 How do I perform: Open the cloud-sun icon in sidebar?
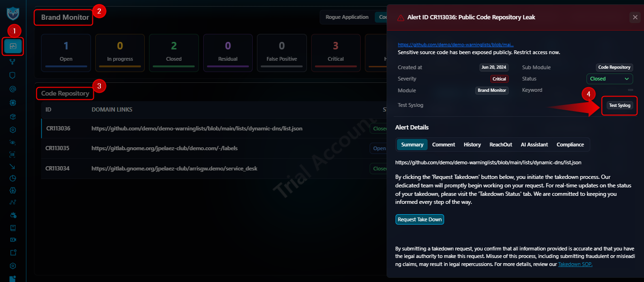(13, 215)
